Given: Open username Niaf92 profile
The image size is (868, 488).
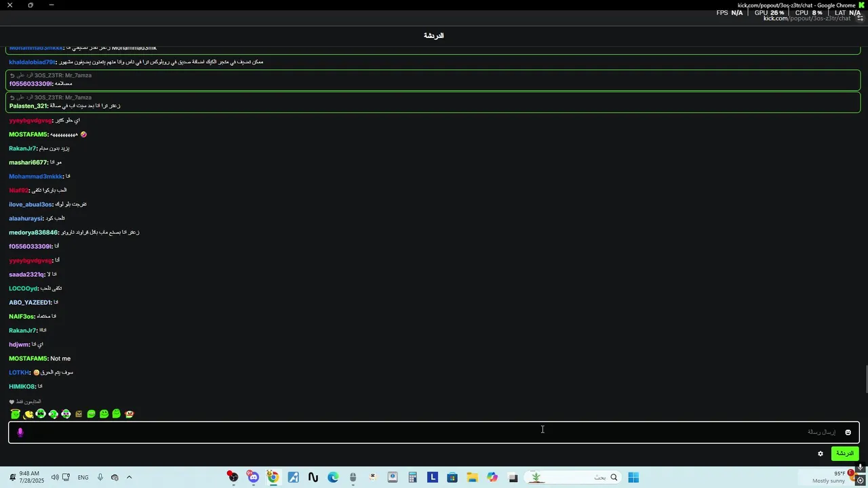Looking at the screenshot, I should (18, 190).
